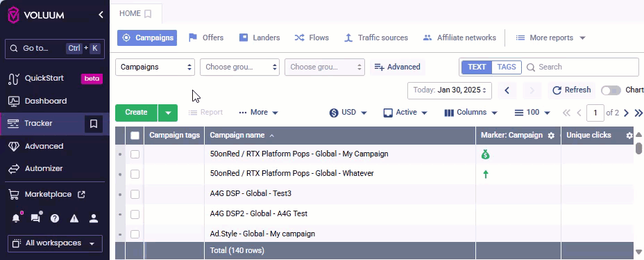Click the green Create button

[x=136, y=113]
